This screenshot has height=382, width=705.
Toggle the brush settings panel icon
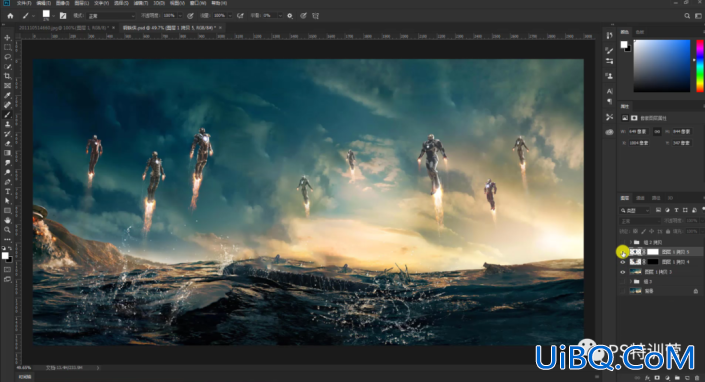point(63,16)
